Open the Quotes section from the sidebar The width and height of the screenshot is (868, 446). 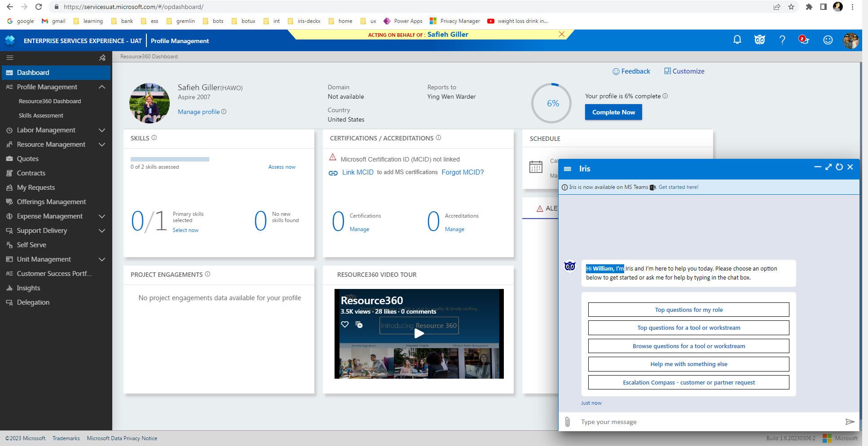pos(28,158)
